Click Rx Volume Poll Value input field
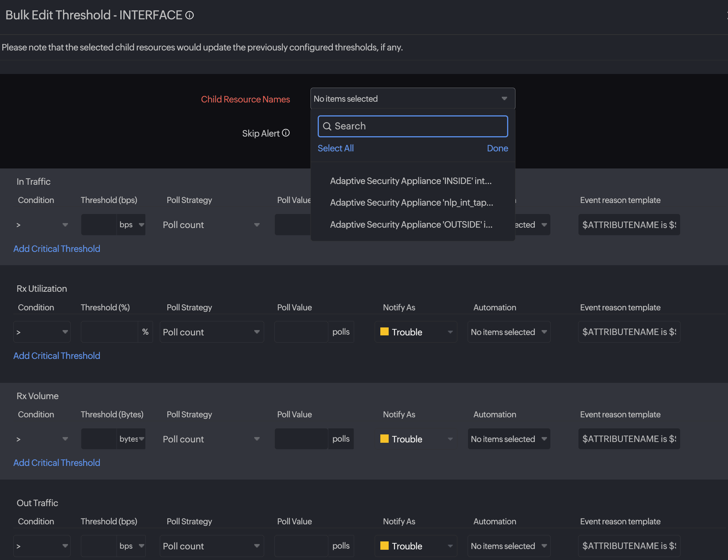Screen dimensions: 728x560 coord(301,439)
